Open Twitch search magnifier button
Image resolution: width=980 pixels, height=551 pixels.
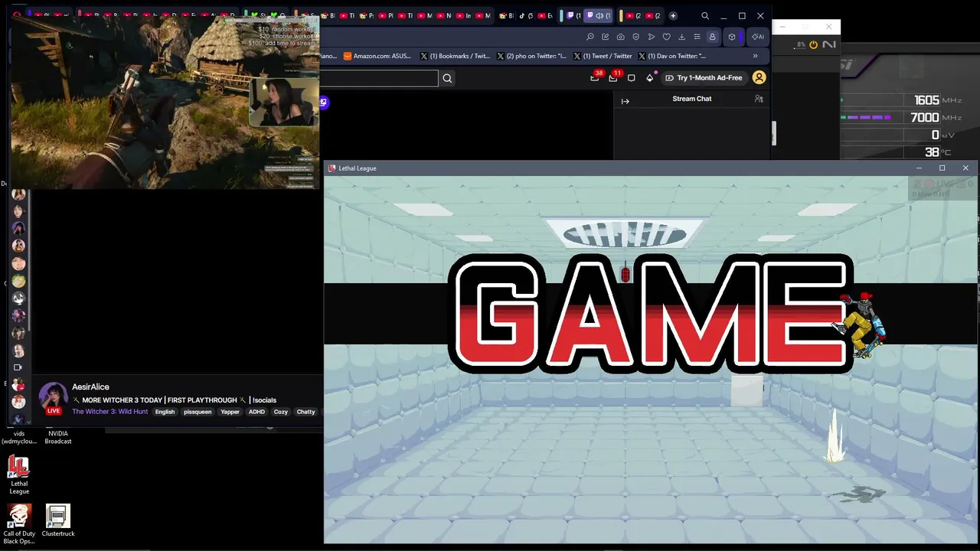[x=447, y=78]
